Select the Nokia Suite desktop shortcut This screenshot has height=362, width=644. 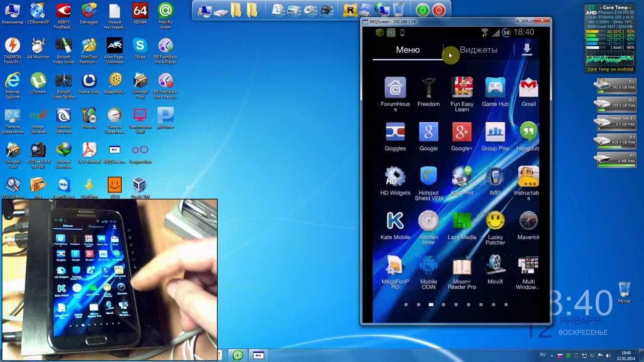coord(89,84)
